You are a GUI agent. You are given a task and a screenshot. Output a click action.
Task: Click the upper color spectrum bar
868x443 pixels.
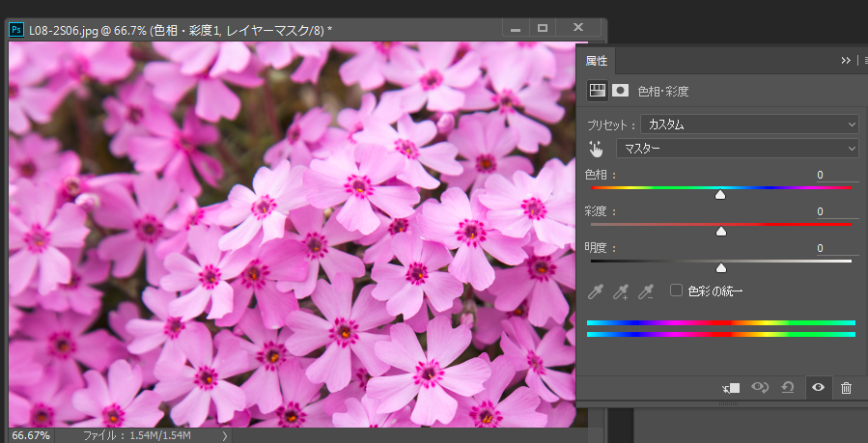[x=720, y=323]
